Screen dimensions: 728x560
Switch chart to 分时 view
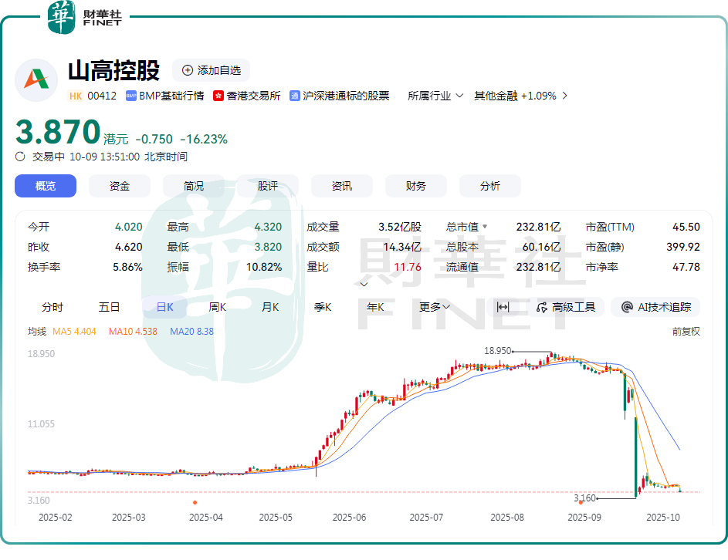click(52, 307)
